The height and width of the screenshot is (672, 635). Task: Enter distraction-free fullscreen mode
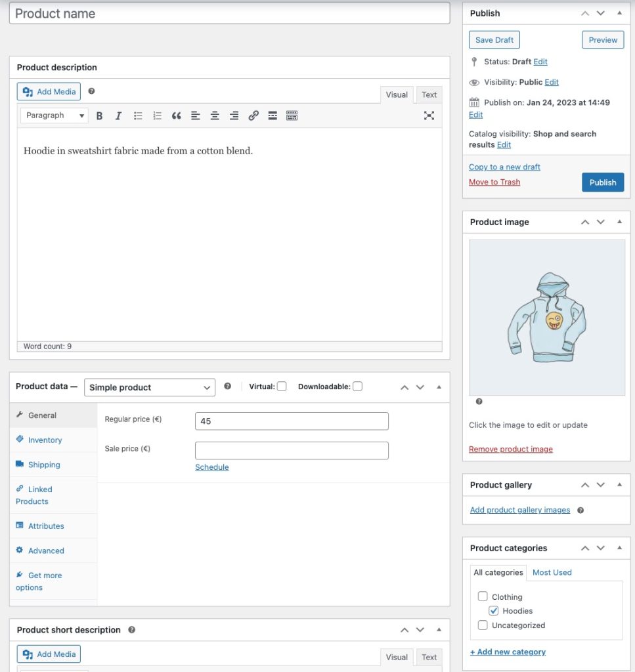[x=429, y=115]
